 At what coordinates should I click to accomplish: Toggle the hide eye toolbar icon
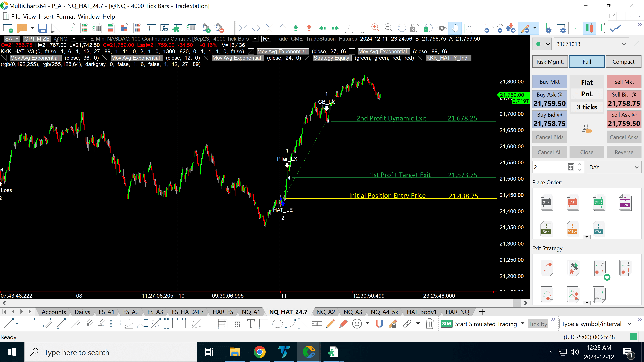click(x=441, y=28)
